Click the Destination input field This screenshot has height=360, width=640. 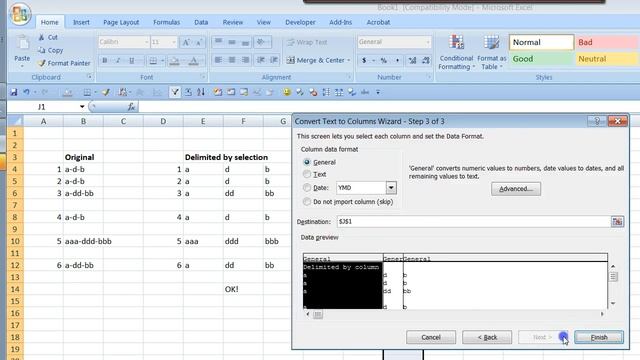click(x=473, y=222)
